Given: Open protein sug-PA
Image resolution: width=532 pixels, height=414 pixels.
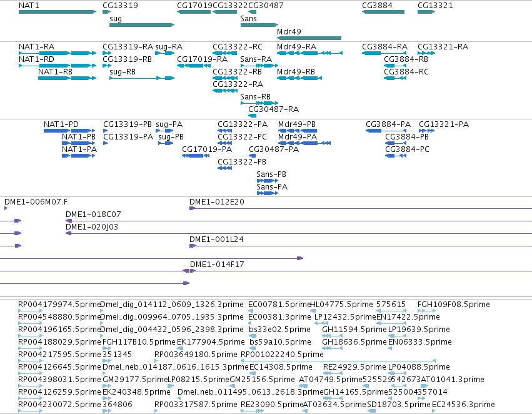Looking at the screenshot, I should (x=169, y=124).
